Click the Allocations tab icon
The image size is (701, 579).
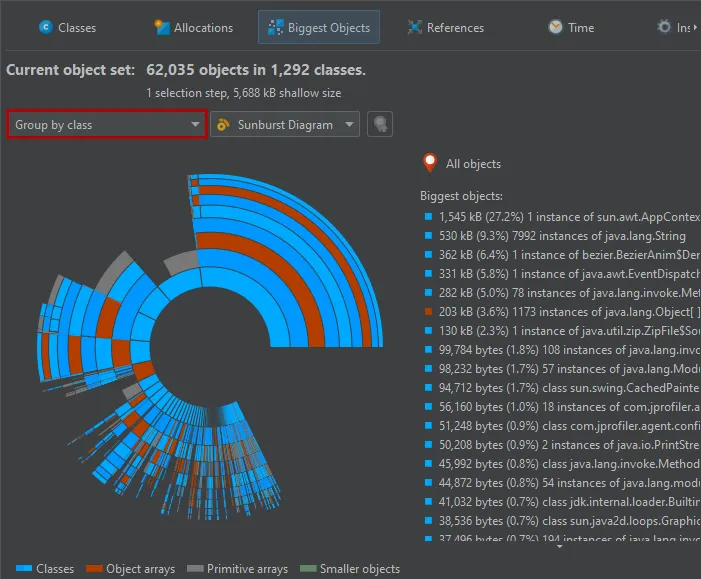tap(162, 27)
